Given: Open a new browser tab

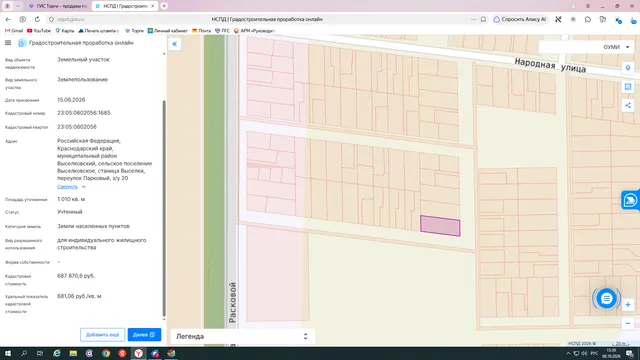Looking at the screenshot, I should tap(164, 6).
